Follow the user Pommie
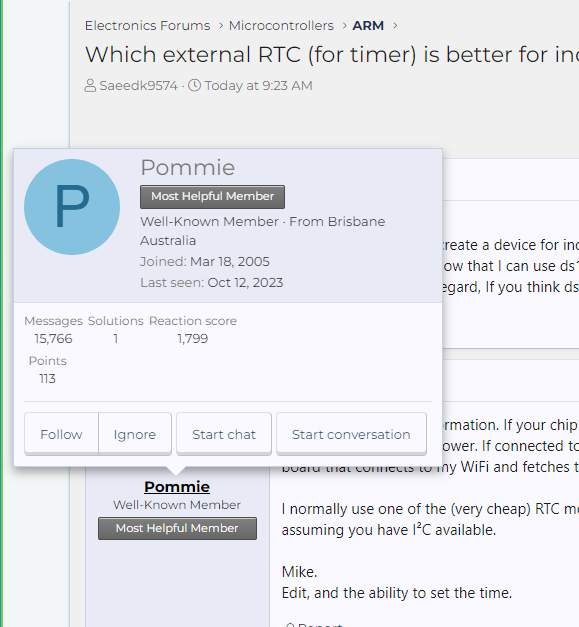This screenshot has width=579, height=627. pos(61,434)
